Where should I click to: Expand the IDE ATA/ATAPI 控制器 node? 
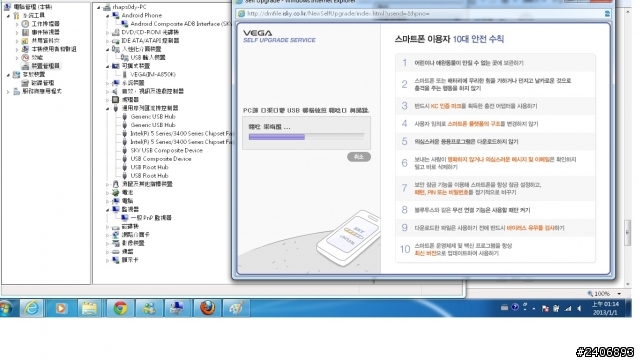coord(108,41)
